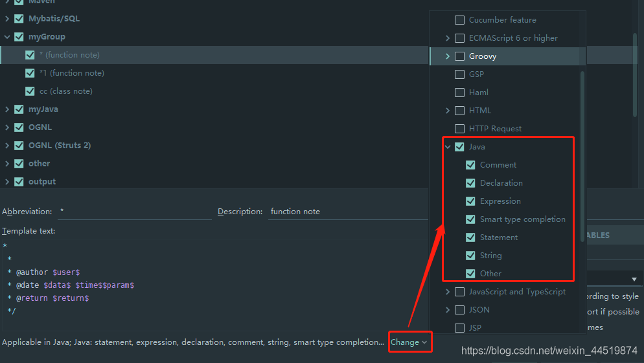The image size is (644, 363).
Task: Expand the OGNL group
Action: [x=7, y=127]
